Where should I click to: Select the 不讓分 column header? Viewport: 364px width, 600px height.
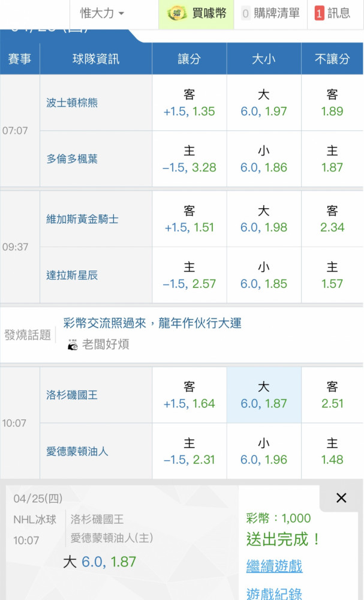coord(332,59)
